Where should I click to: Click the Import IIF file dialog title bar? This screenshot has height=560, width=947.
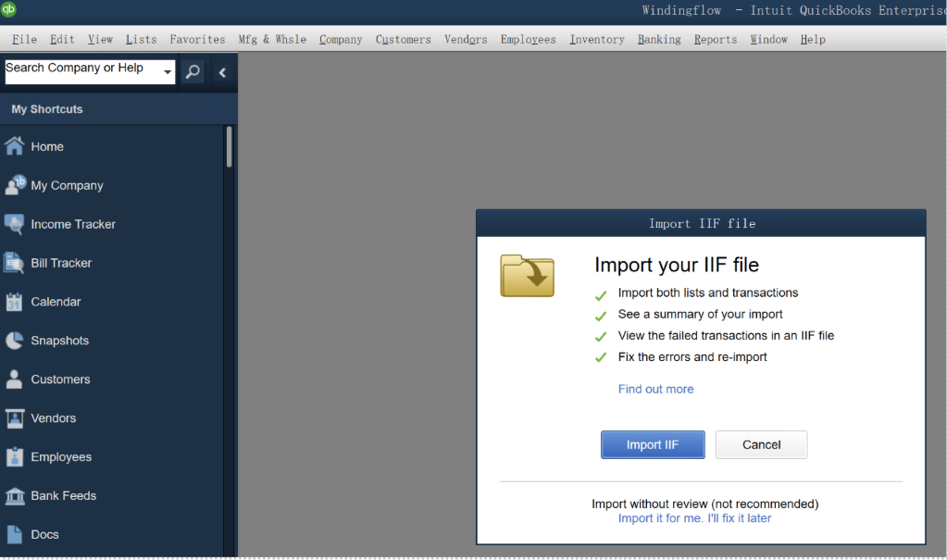tap(701, 223)
